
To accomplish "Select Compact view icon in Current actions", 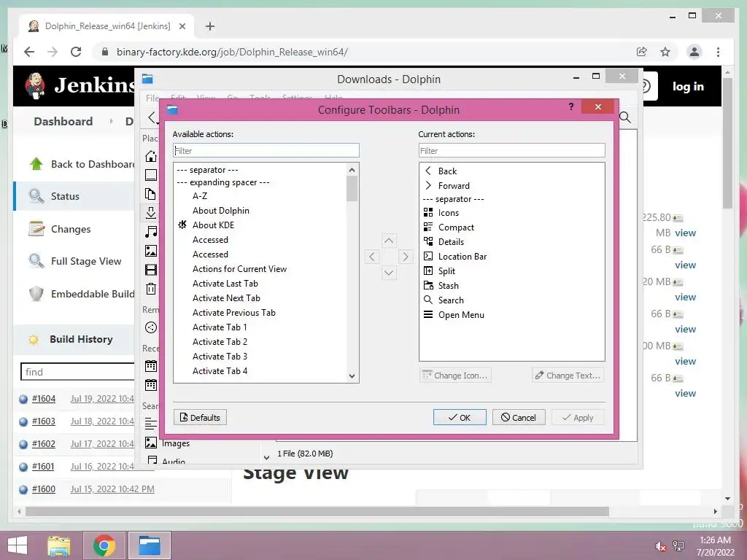I will tap(428, 227).
